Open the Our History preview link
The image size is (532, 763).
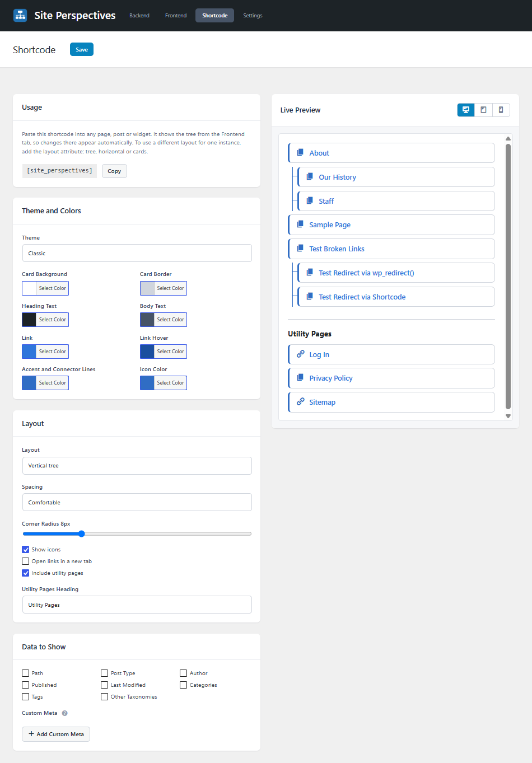coord(337,177)
